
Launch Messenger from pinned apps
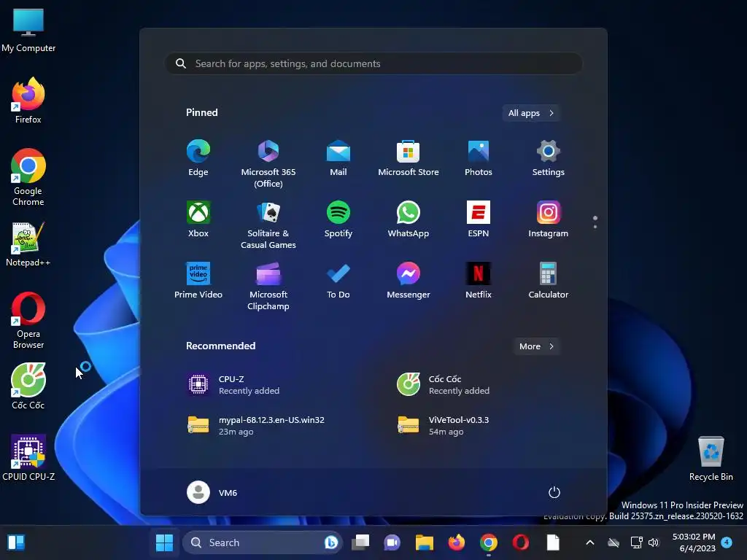click(x=409, y=281)
